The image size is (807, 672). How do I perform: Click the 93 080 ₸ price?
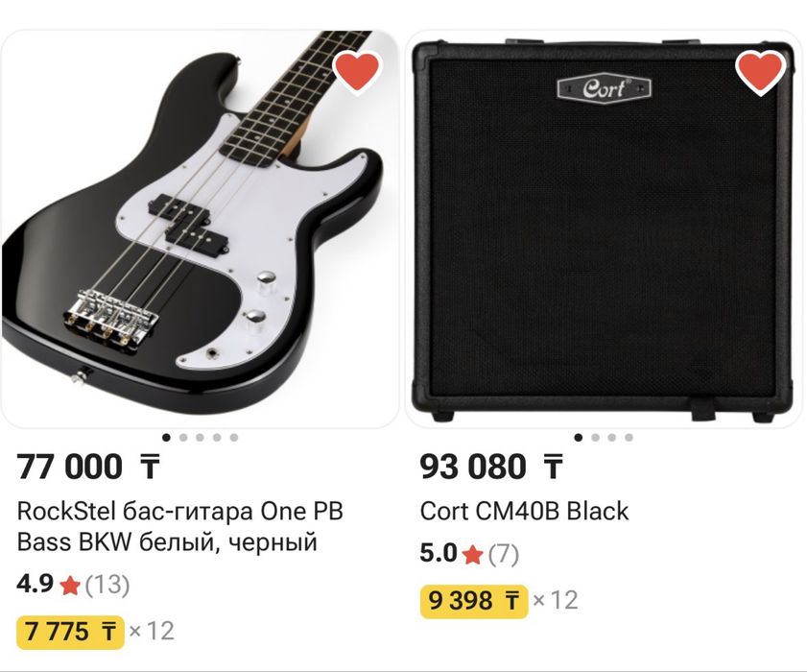491,468
